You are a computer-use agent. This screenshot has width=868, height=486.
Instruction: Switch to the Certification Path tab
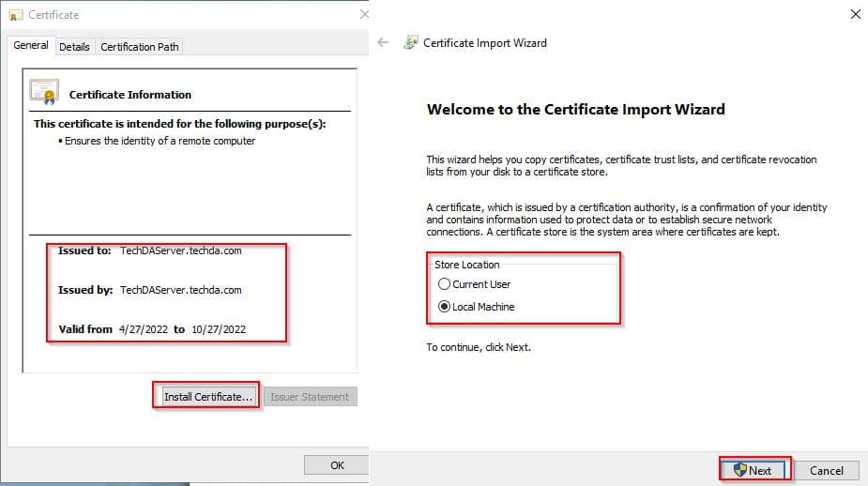tap(139, 46)
